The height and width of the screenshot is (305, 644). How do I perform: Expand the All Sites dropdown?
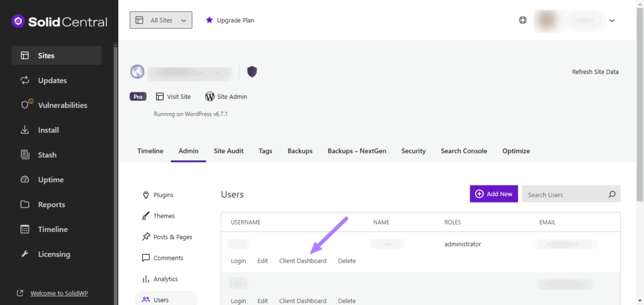click(161, 20)
